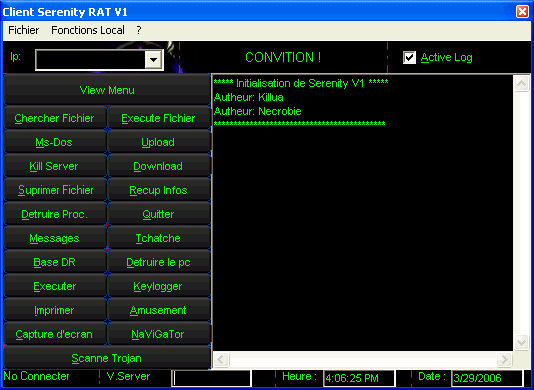
Task: Click the Chercher Fichier button
Action: coord(54,118)
